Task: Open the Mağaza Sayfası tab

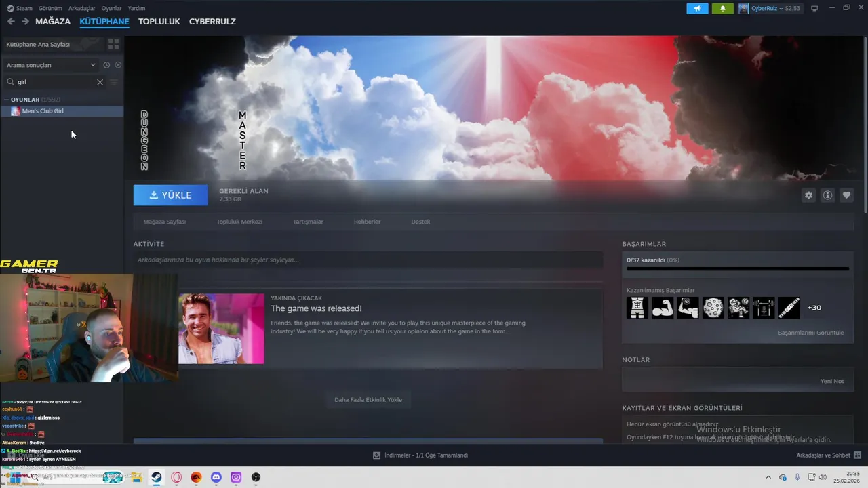Action: [164, 222]
